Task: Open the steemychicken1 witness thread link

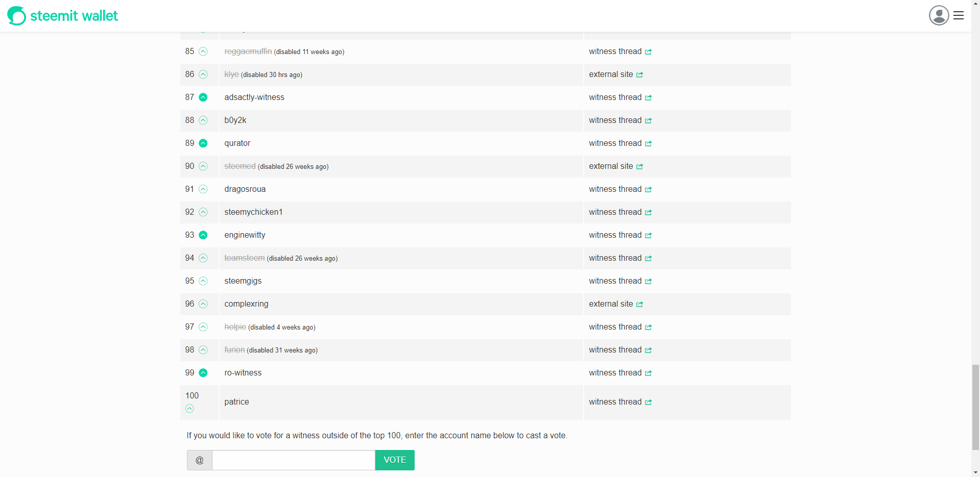Action: tap(615, 212)
